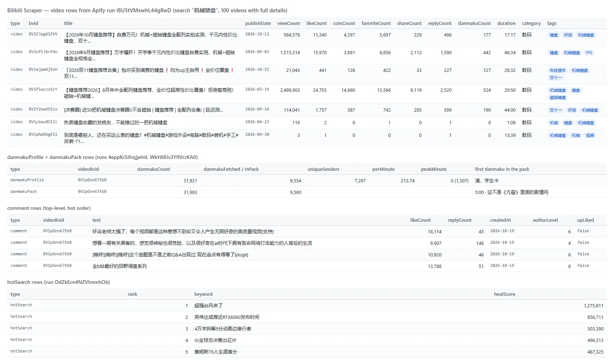
Task: Select bvid cell BV1ajpm6jEoh
Action: [43, 69]
